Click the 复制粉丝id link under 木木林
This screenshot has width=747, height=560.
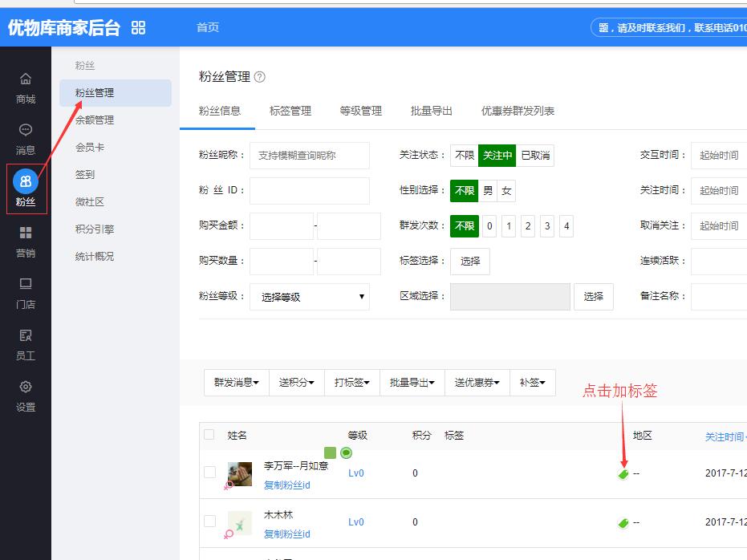click(286, 534)
